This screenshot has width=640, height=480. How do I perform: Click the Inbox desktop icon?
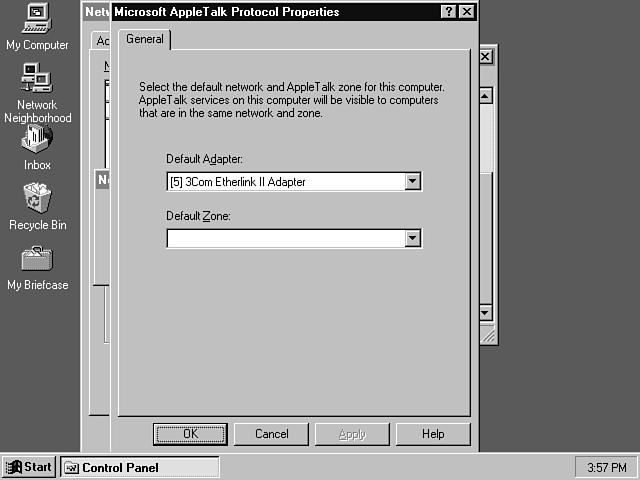tap(37, 142)
